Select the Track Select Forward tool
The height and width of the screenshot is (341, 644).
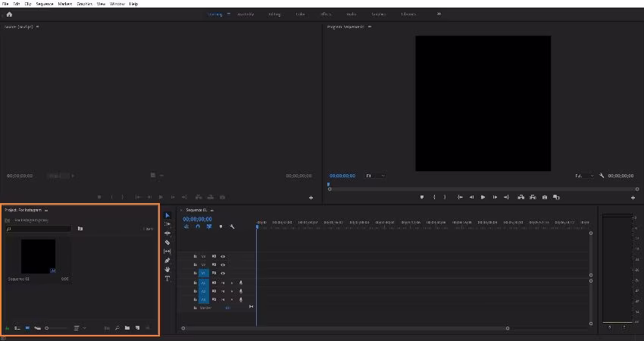pos(167,224)
